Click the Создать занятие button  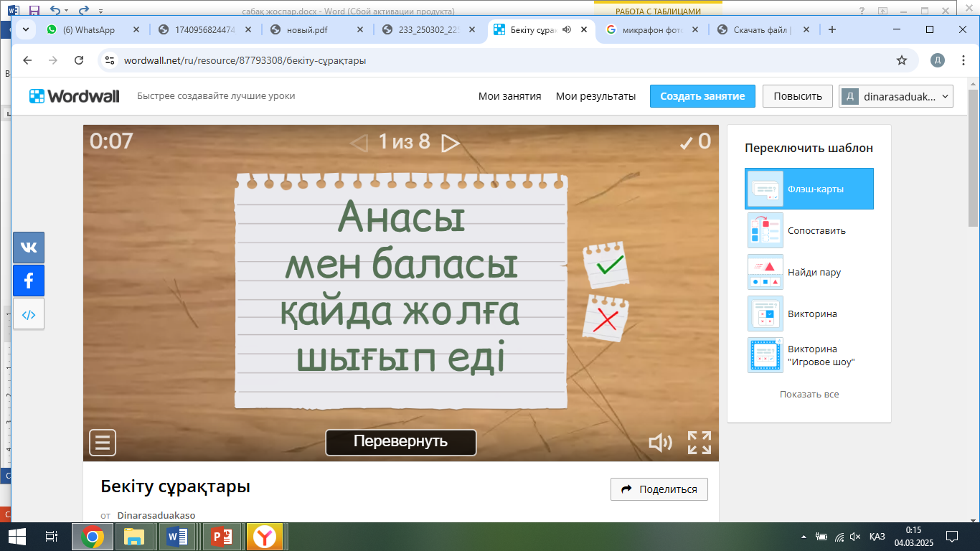coord(702,96)
